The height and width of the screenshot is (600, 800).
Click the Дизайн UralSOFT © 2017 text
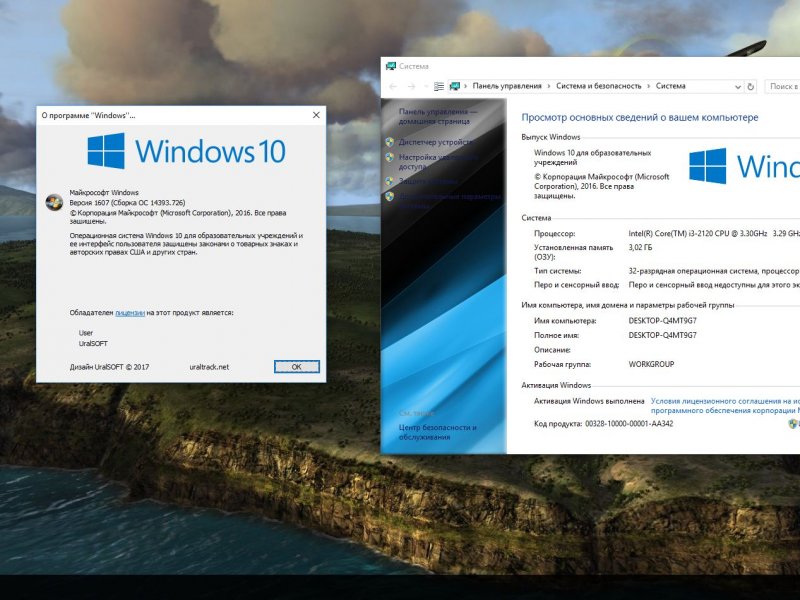tap(109, 367)
